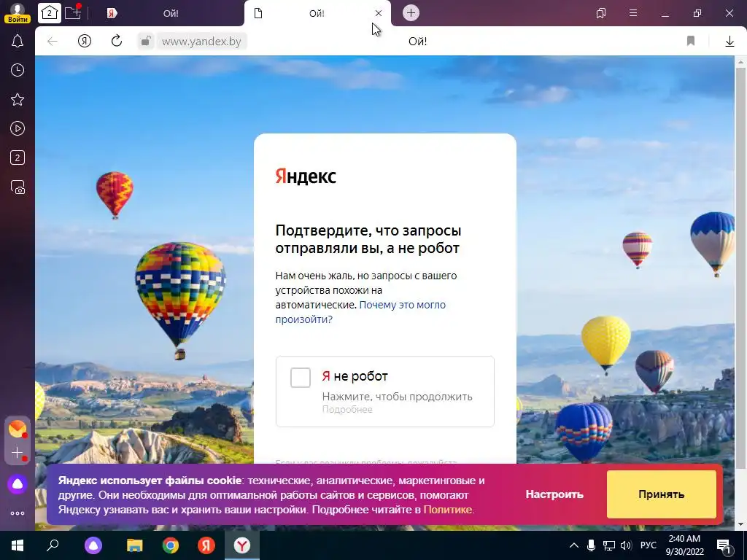Click the Яндекс logo in the card
The image size is (747, 560).
[306, 176]
